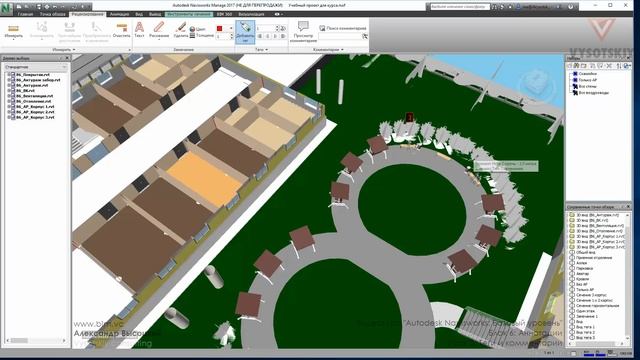Go to first tag using navigation icon
This screenshot has height=360, width=640.
[260, 36]
